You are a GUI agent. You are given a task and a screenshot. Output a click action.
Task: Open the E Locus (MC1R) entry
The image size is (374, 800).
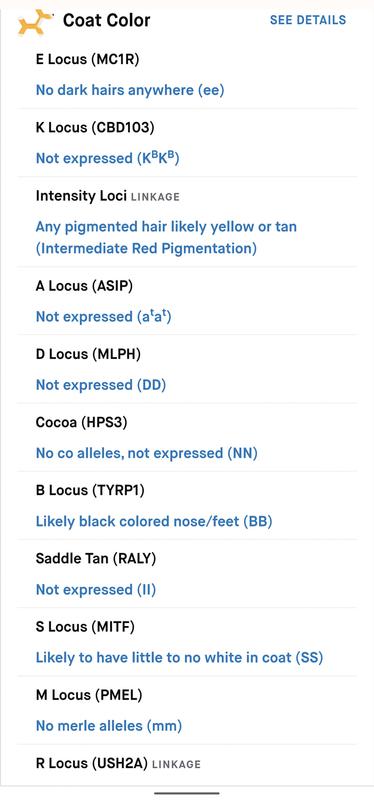click(x=187, y=75)
